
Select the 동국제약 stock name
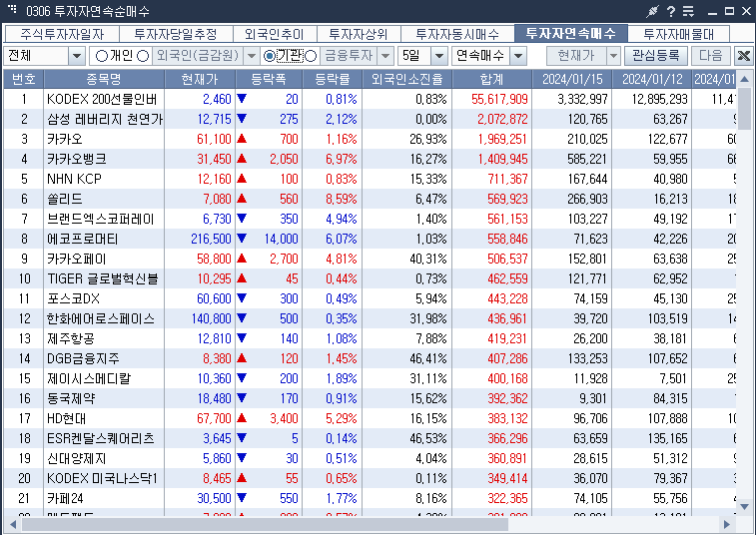(x=71, y=398)
